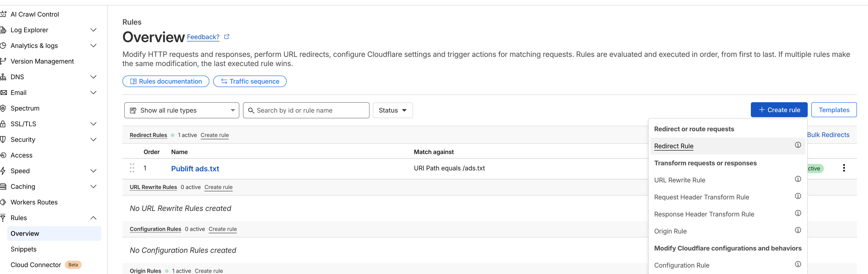Expand the Caching sidebar section

click(93, 186)
